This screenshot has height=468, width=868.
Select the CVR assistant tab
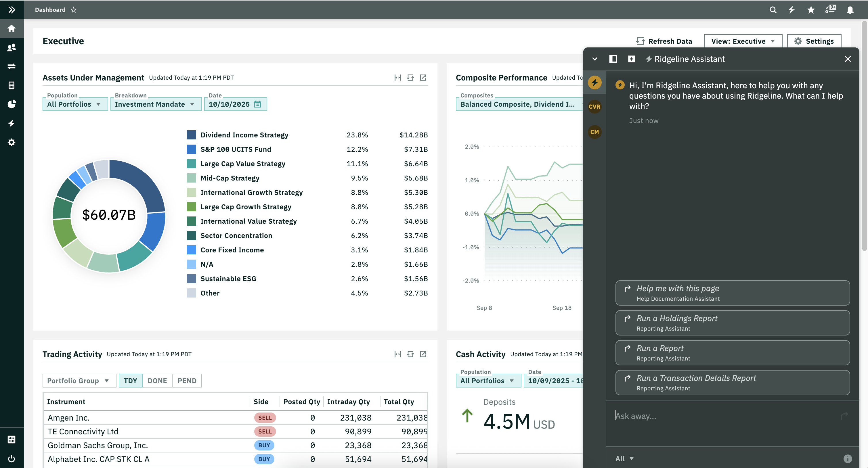point(594,107)
